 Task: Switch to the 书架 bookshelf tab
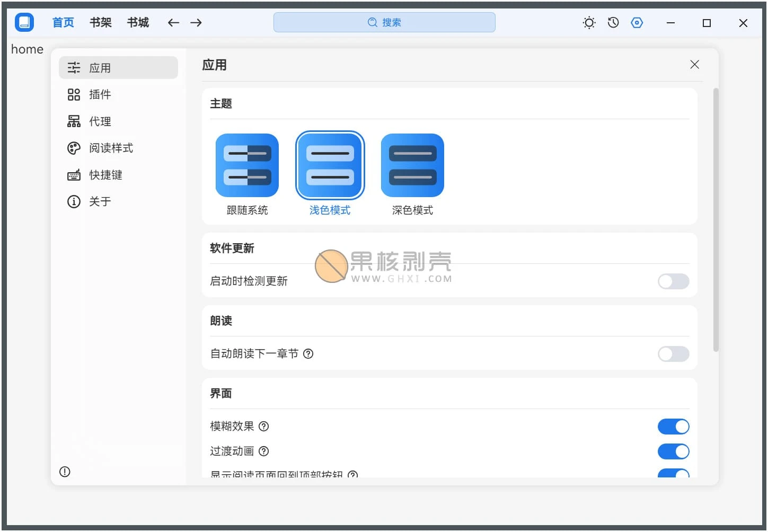[x=100, y=22]
